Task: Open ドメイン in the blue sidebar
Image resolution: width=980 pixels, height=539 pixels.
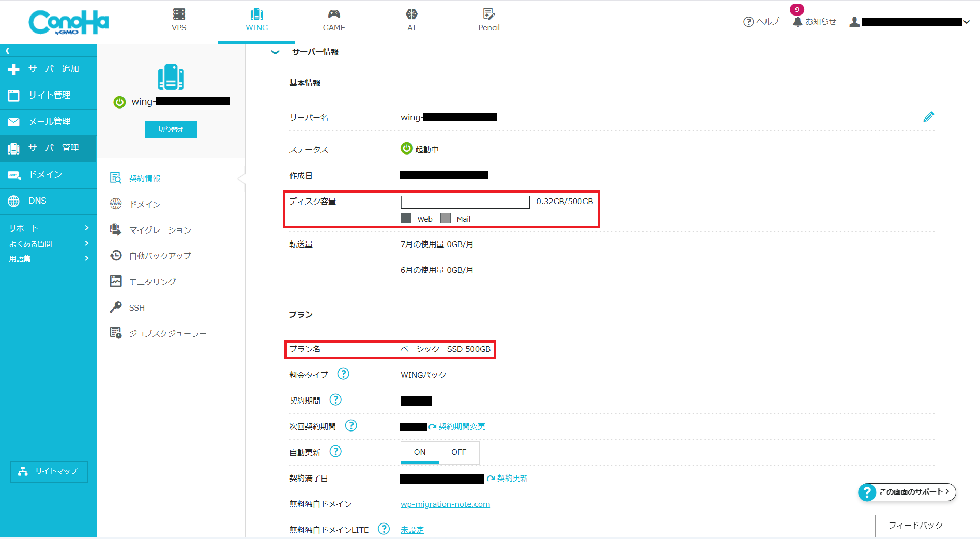Action: tap(49, 175)
